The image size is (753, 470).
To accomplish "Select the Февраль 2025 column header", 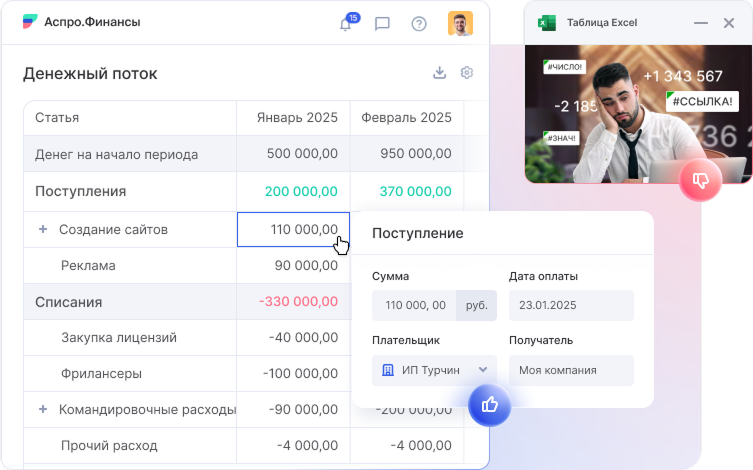I will tap(406, 117).
